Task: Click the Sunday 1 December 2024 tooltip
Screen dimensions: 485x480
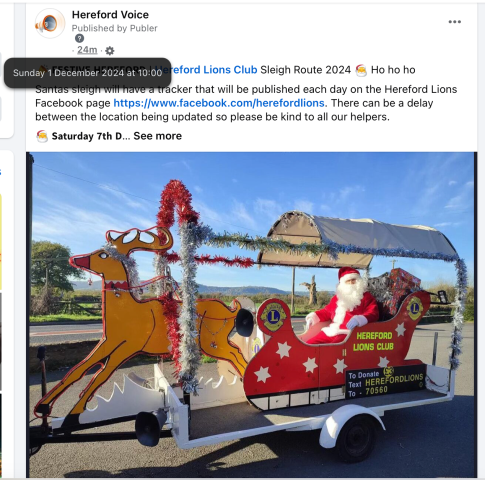Action: (x=87, y=73)
